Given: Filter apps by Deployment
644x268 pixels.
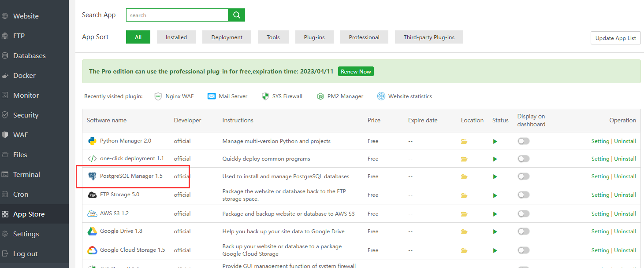Looking at the screenshot, I should pos(227,37).
